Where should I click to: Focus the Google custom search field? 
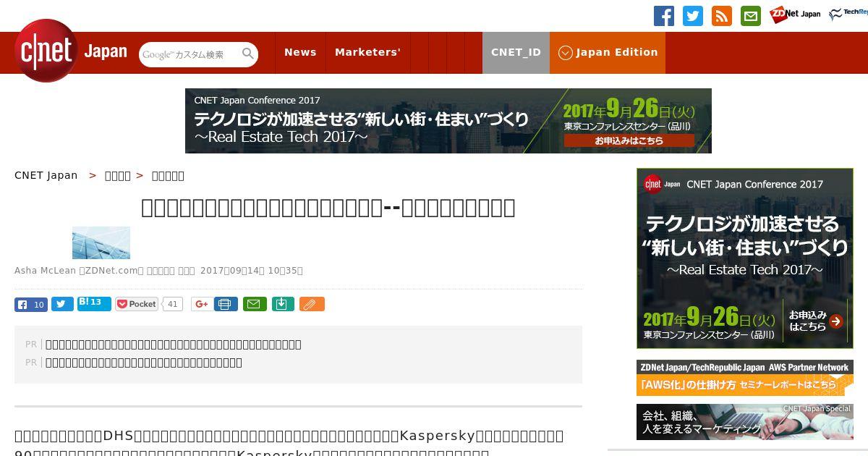pyautogui.click(x=190, y=54)
